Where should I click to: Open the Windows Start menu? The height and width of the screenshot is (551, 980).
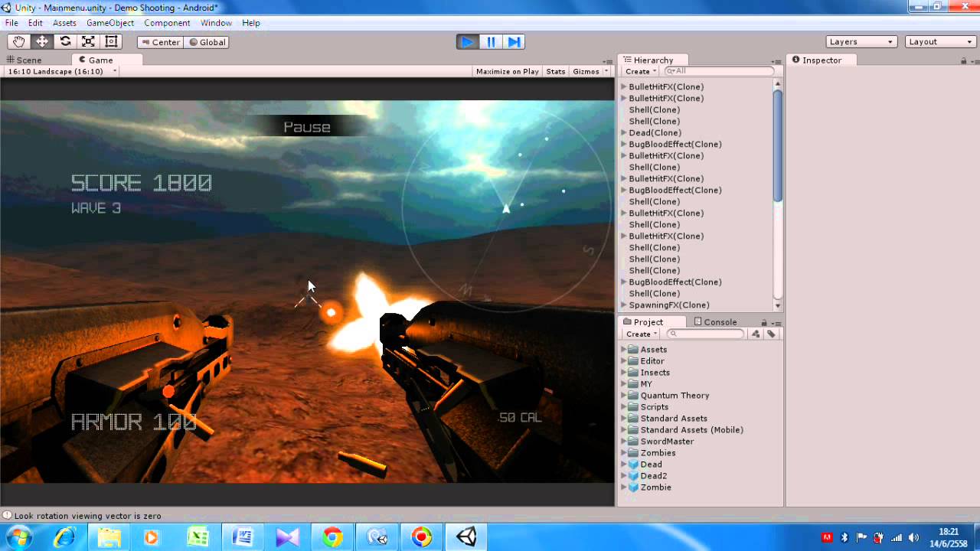[19, 537]
